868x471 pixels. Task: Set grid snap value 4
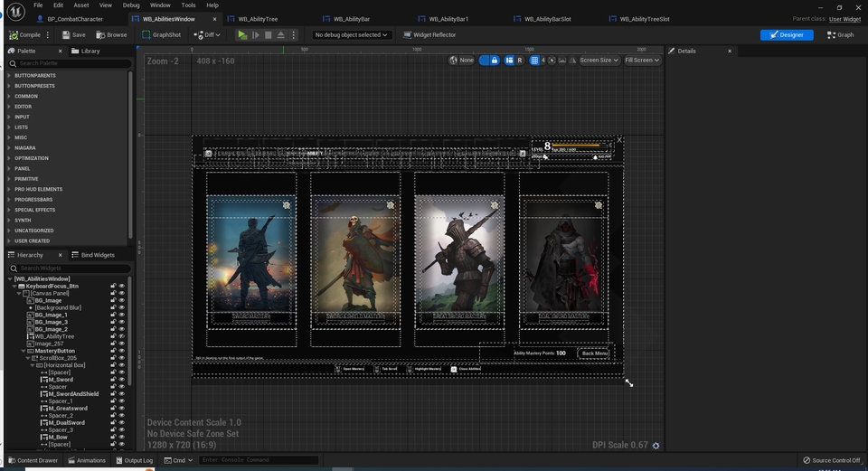click(543, 61)
